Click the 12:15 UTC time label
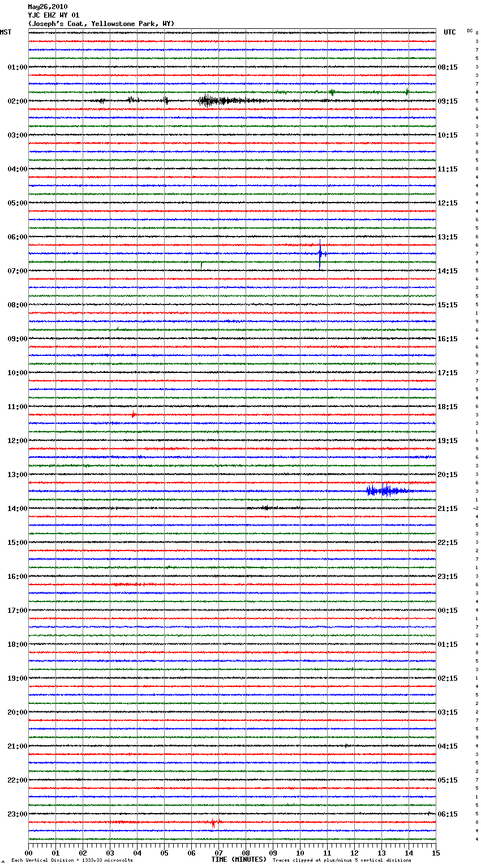481x868 pixels. point(448,203)
